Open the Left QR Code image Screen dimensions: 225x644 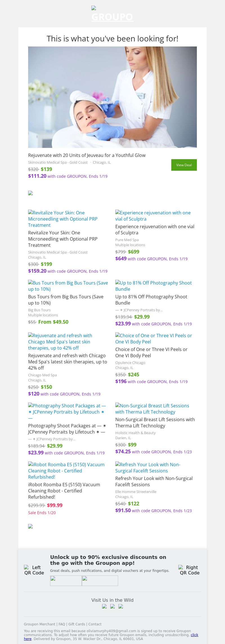pos(34,570)
